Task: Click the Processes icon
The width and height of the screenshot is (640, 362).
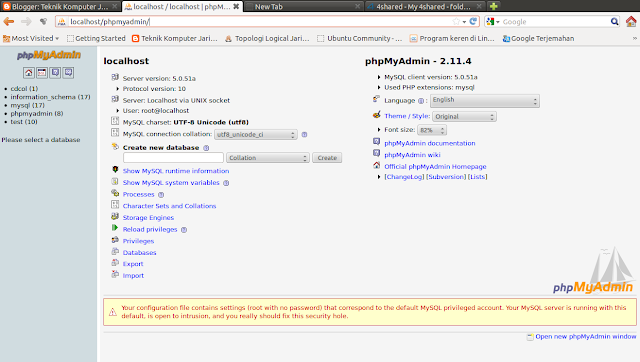Action: 115,193
